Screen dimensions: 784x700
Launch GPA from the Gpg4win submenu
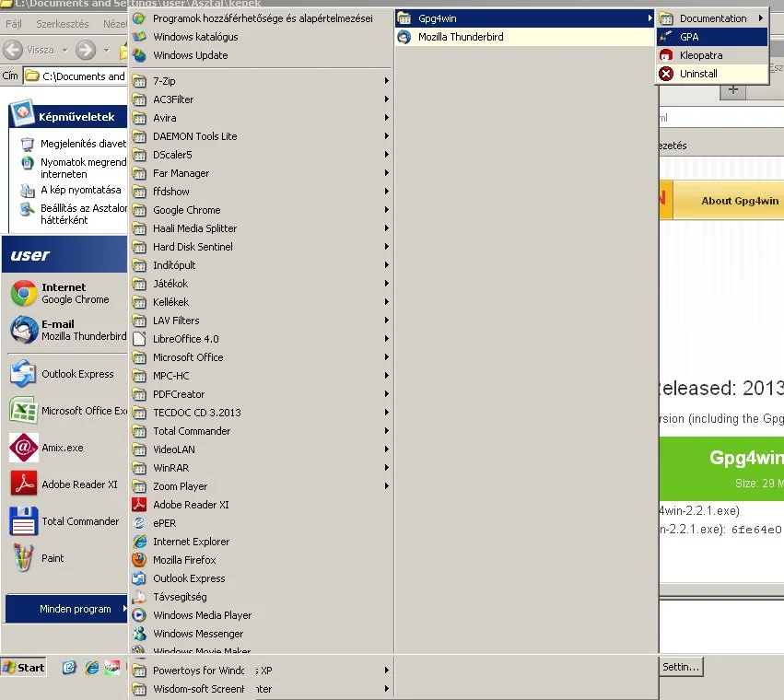pos(712,37)
